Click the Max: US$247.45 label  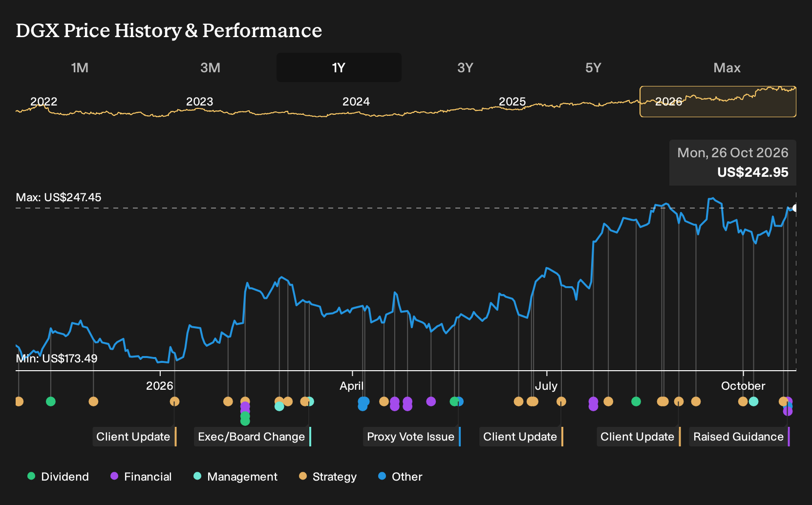pos(59,197)
